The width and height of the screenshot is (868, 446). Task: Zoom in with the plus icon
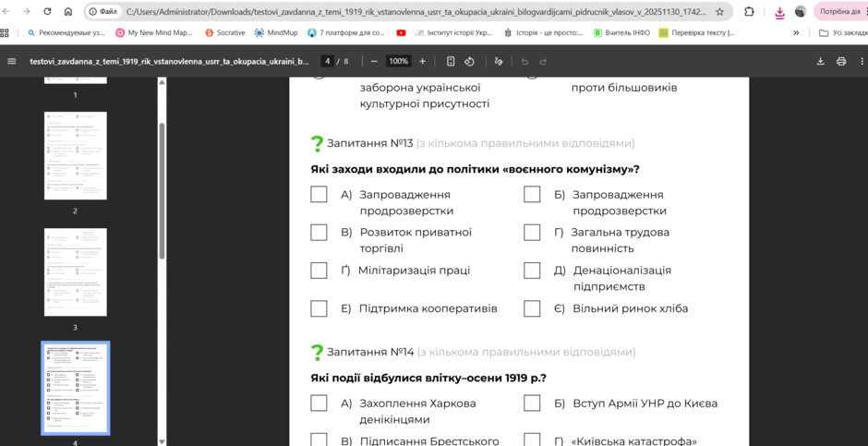[x=422, y=62]
